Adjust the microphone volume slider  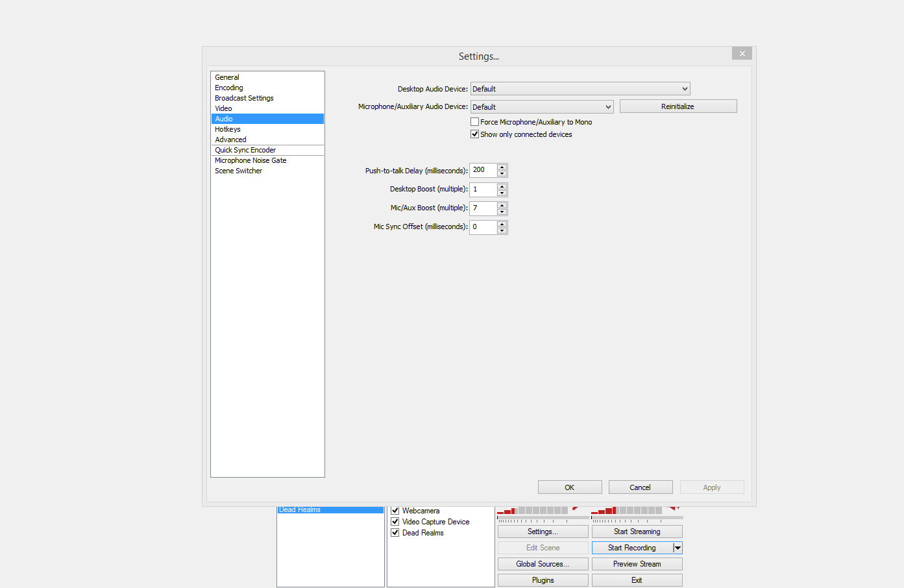[x=543, y=517]
